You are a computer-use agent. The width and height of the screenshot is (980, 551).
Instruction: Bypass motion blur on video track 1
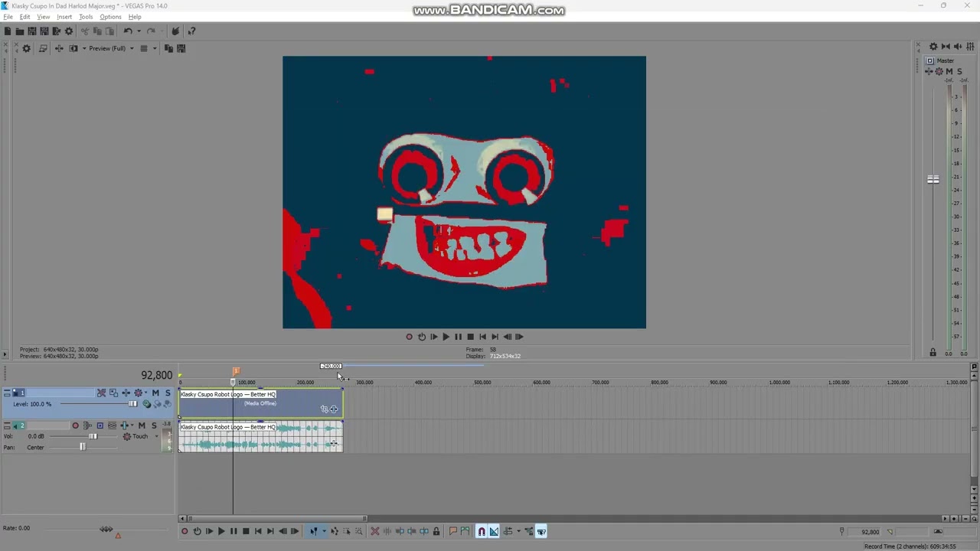tap(101, 393)
